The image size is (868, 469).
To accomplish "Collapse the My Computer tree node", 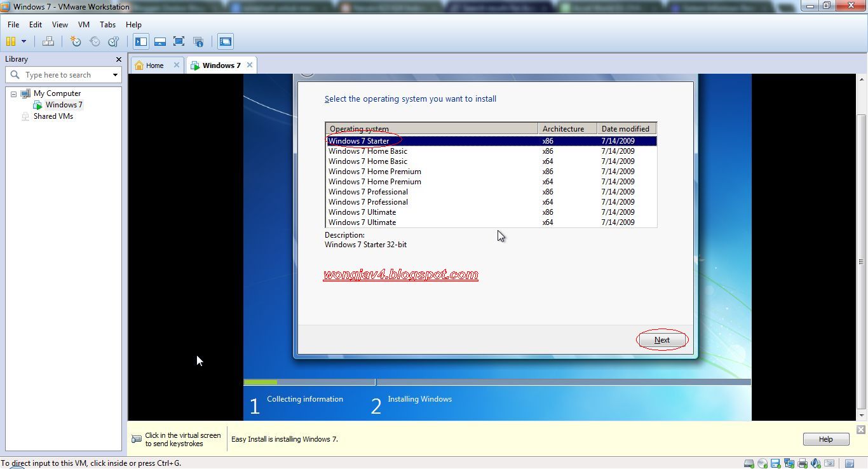I will (x=13, y=94).
